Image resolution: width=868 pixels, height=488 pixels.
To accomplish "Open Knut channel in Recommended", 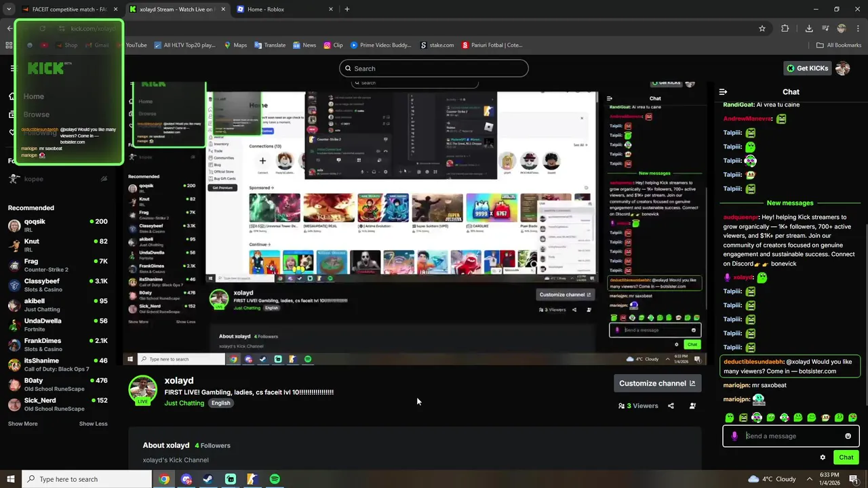I will 58,245.
